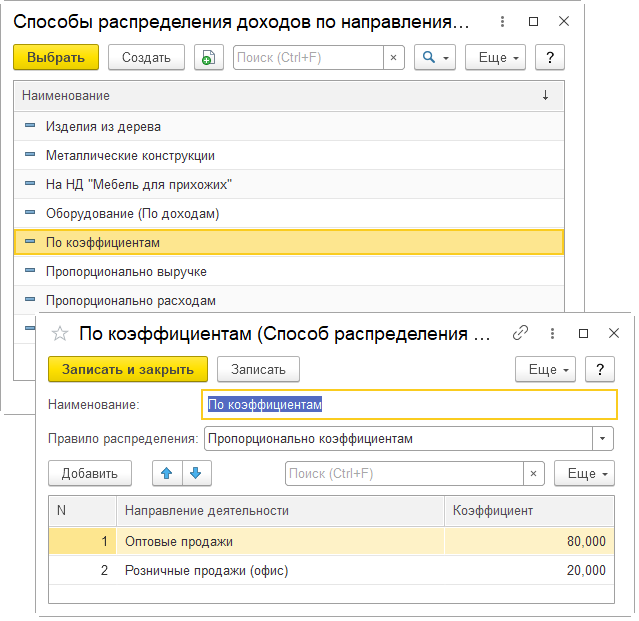The image size is (639, 621).
Task: Select Розничные продажи (офис) cell
Action: [280, 570]
